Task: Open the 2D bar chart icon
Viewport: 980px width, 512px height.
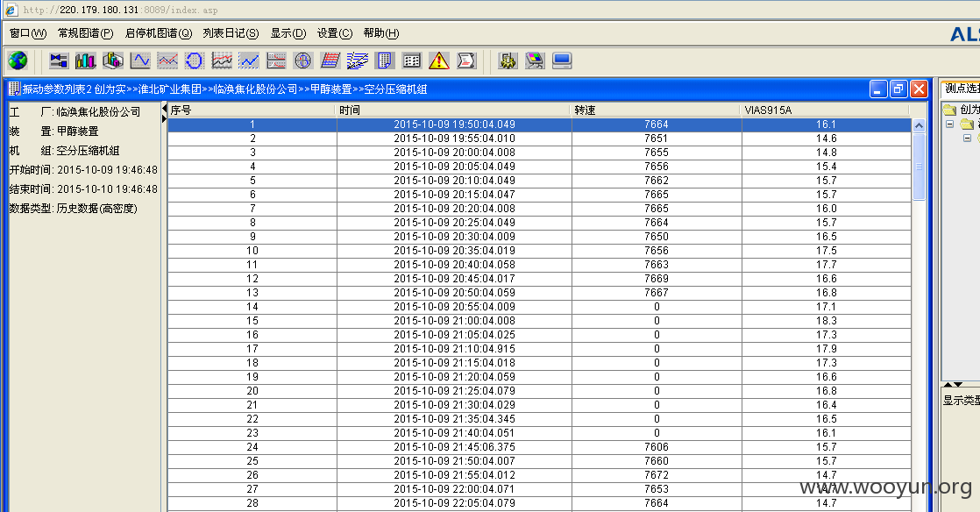Action: pos(86,60)
